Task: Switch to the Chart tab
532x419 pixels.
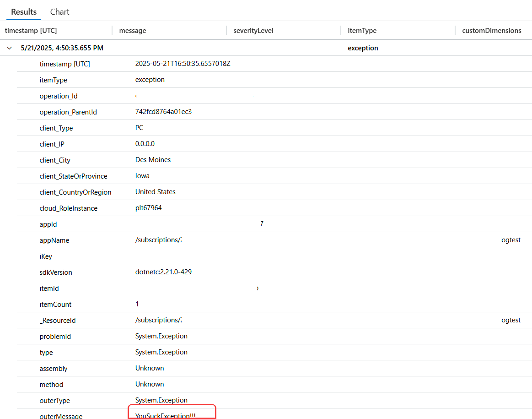Action: click(60, 12)
